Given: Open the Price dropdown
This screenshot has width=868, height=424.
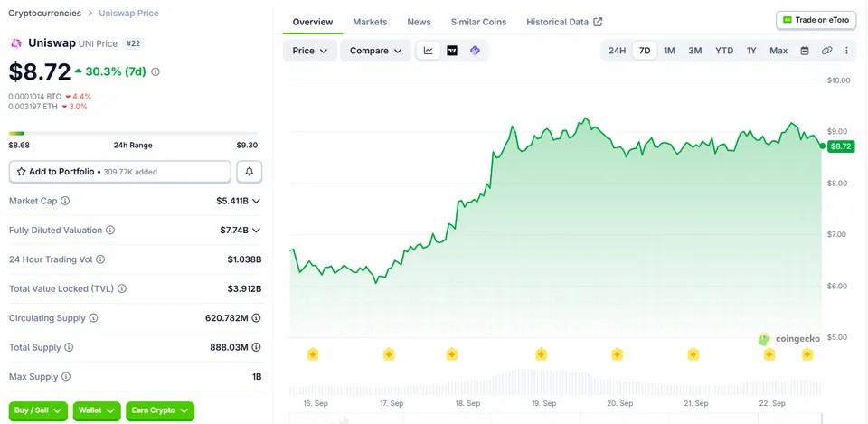Looking at the screenshot, I should tap(310, 51).
